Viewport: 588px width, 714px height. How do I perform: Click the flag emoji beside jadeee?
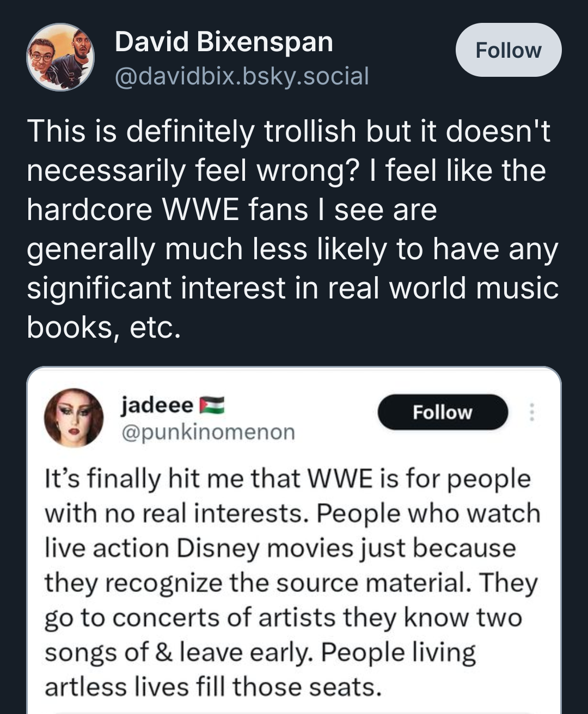(x=212, y=405)
